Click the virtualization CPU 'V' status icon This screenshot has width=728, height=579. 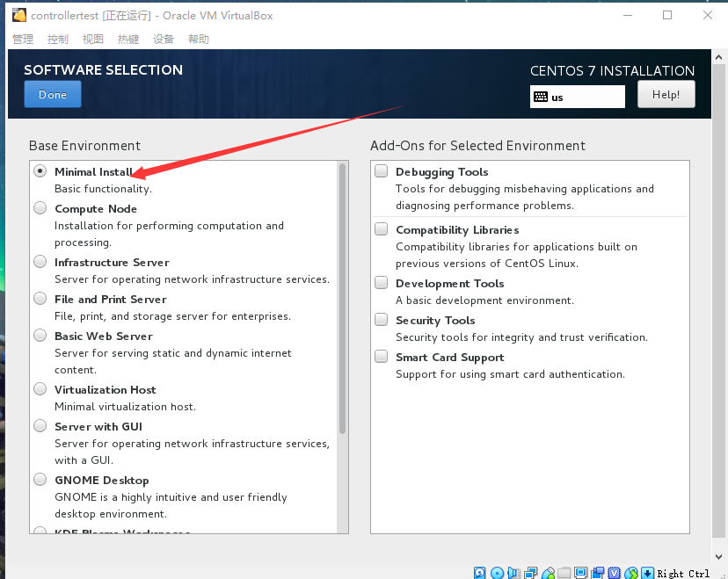click(615, 573)
